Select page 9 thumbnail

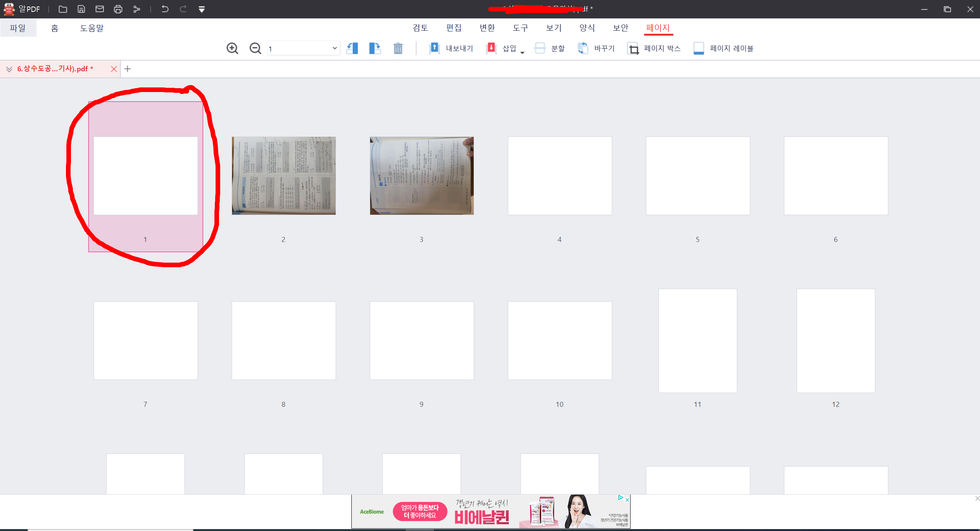pos(422,340)
